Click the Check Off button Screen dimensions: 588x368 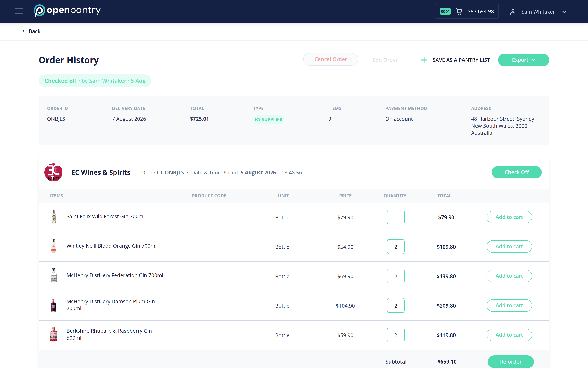517,172
